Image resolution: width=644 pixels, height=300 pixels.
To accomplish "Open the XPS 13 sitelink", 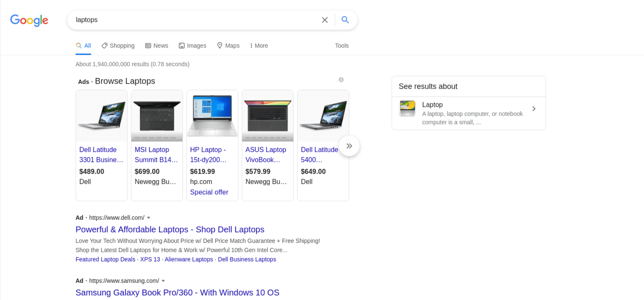I will tap(150, 259).
